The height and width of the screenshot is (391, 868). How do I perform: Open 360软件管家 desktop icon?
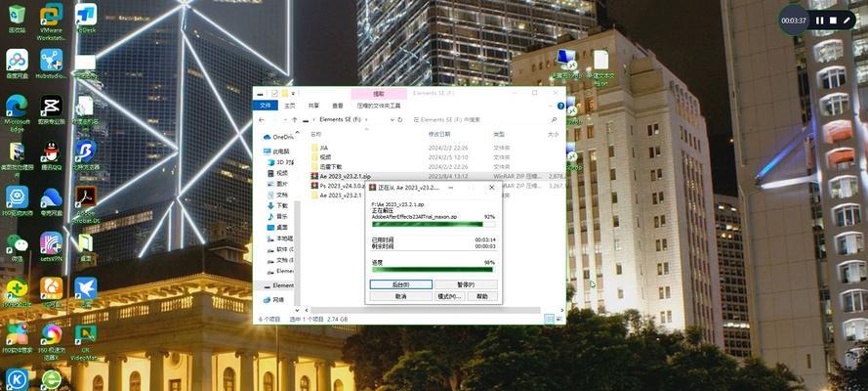pos(17,339)
